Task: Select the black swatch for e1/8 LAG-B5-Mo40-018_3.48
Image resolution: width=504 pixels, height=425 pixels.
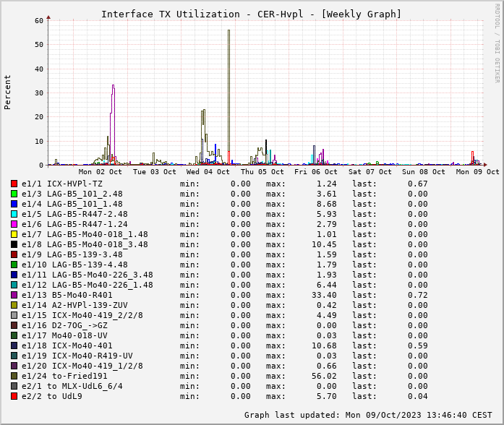Action: point(14,244)
